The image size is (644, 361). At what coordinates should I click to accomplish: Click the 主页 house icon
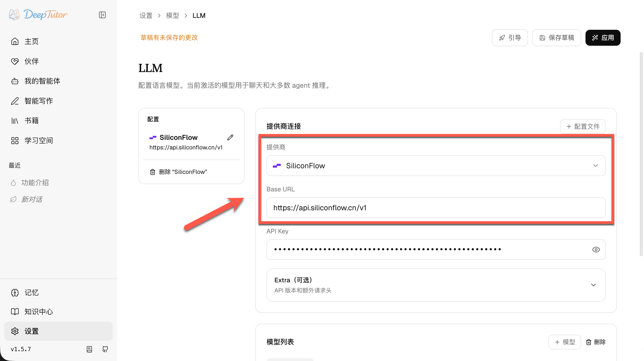[15, 41]
